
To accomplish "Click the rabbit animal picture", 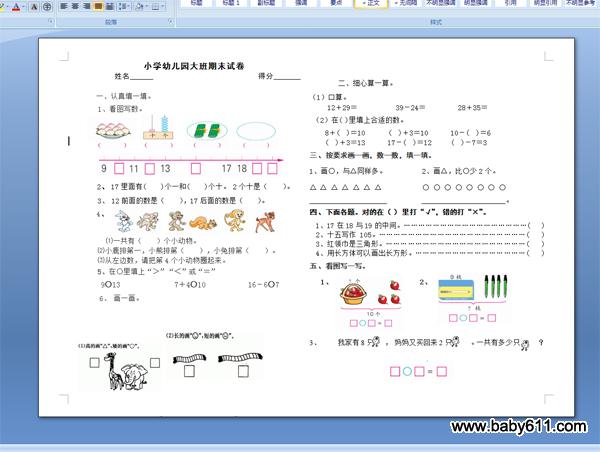I will coord(123,221).
